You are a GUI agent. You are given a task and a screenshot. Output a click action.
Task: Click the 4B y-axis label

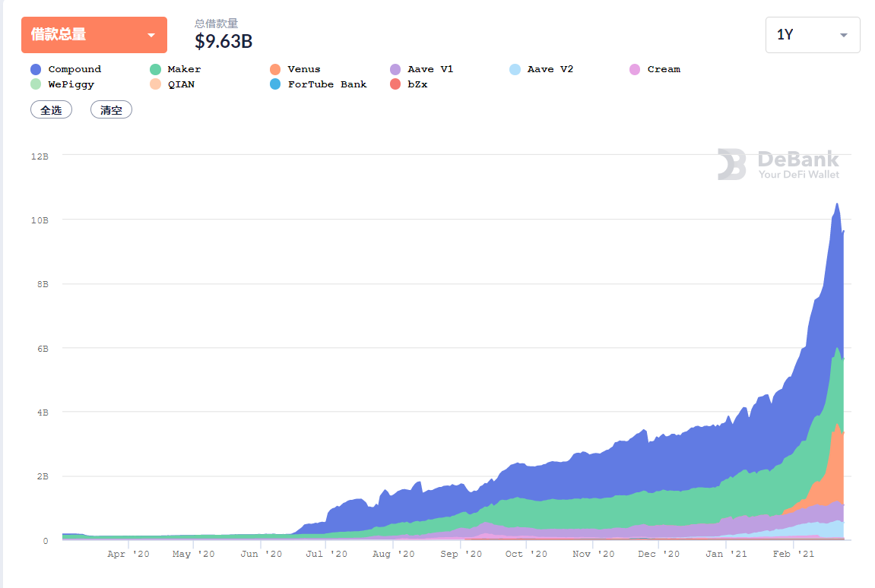43,413
